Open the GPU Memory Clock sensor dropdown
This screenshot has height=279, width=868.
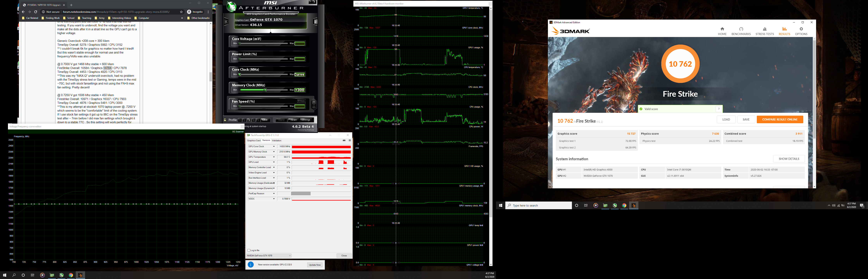click(274, 152)
